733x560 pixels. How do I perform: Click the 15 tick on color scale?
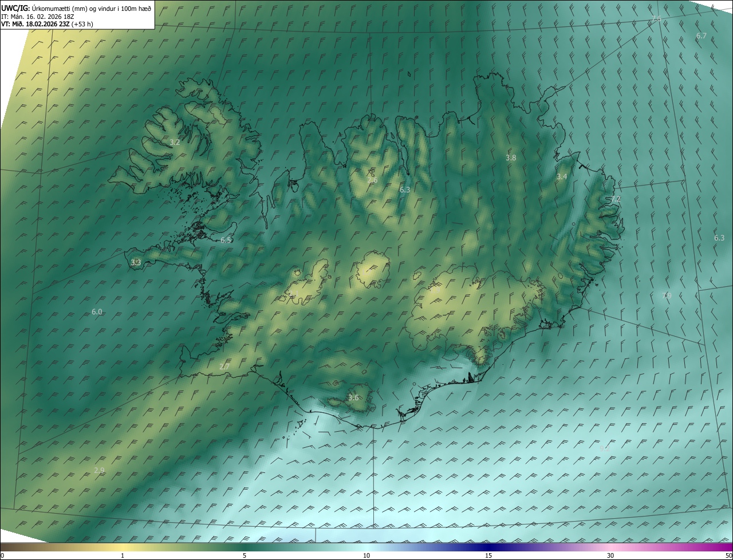click(488, 555)
